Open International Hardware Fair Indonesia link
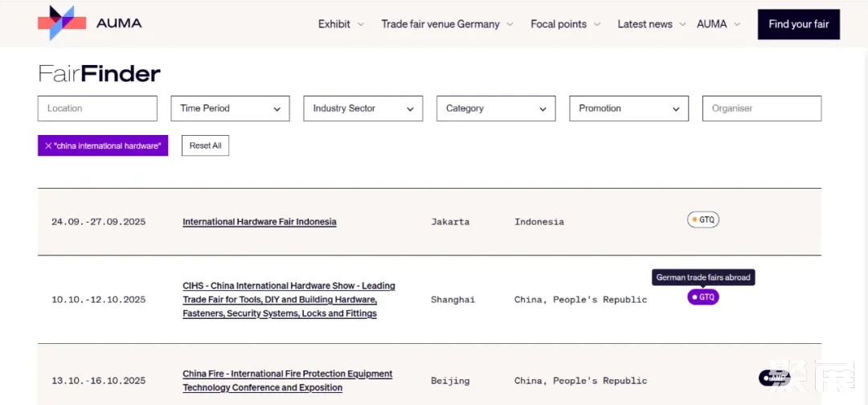Image resolution: width=868 pixels, height=405 pixels. point(260,222)
